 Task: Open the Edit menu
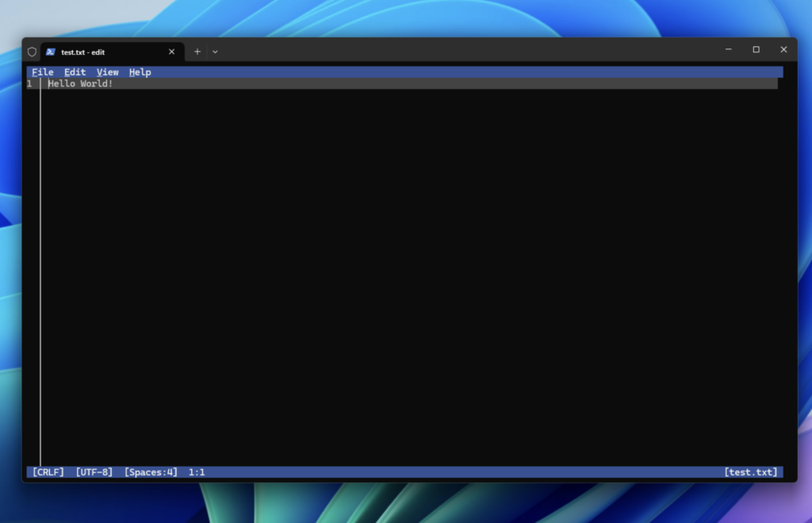(75, 72)
